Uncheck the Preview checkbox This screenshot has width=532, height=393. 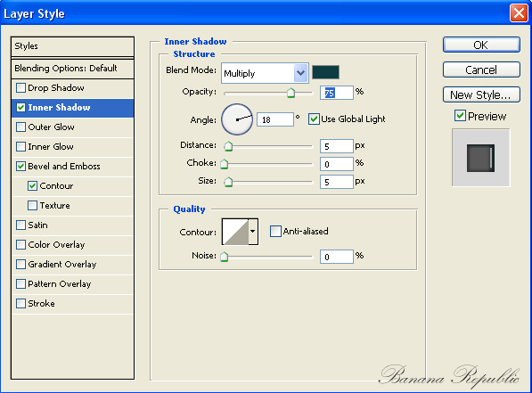click(x=460, y=116)
